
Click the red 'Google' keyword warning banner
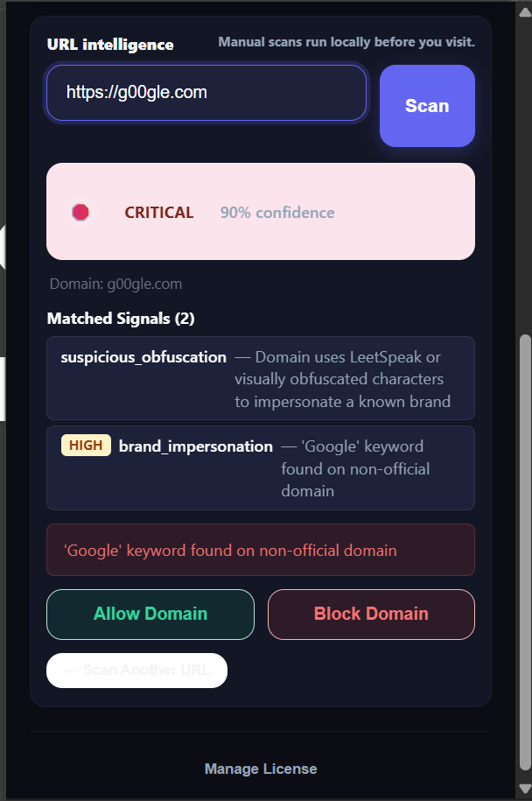(x=261, y=550)
